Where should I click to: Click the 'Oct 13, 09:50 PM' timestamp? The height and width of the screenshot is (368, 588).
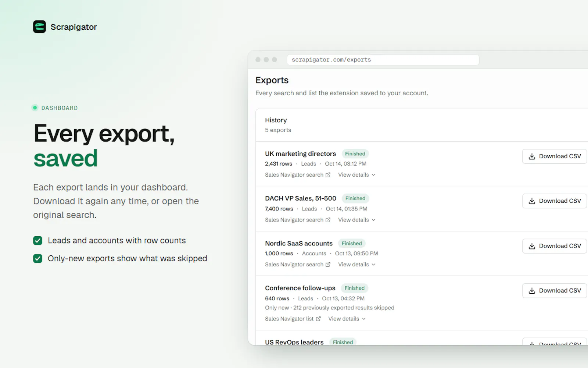356,254
